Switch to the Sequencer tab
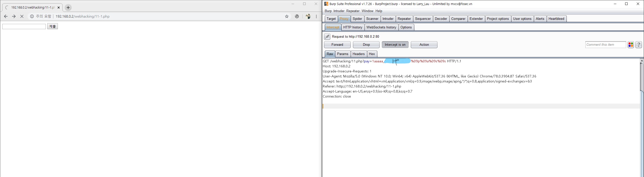 (423, 19)
